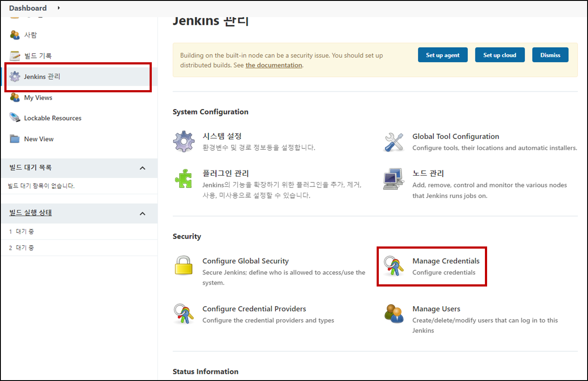Image resolution: width=588 pixels, height=381 pixels.
Task: Open the 플러그인 관리 link
Action: click(226, 173)
